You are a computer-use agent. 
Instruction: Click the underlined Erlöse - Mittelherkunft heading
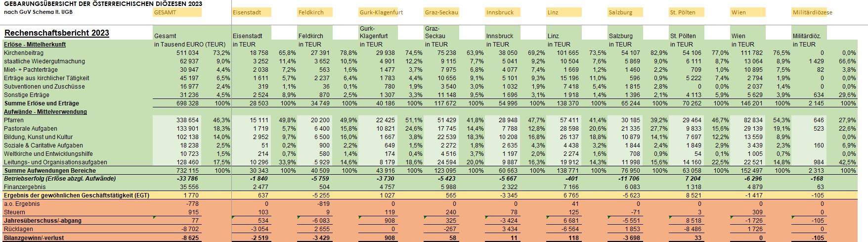click(35, 45)
